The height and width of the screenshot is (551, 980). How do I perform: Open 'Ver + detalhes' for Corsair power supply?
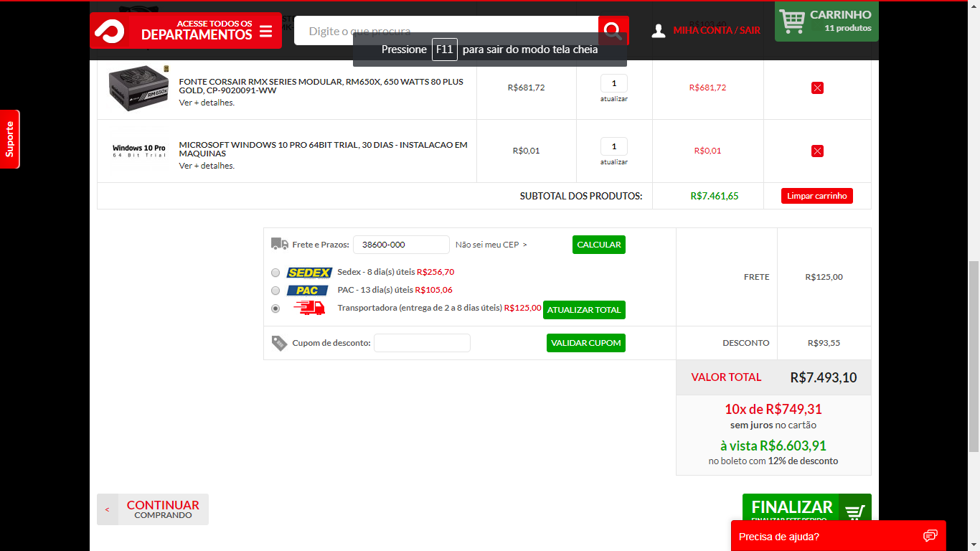click(207, 103)
